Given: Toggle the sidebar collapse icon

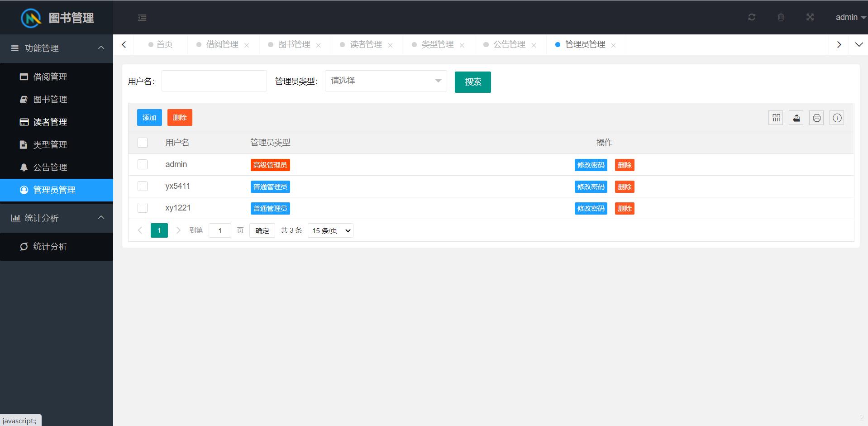Looking at the screenshot, I should (142, 18).
